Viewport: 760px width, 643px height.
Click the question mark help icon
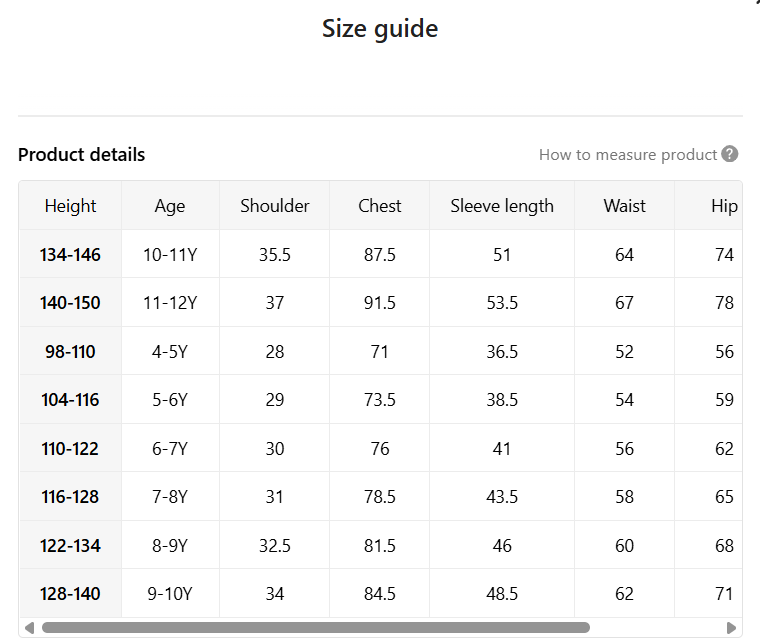coord(729,154)
